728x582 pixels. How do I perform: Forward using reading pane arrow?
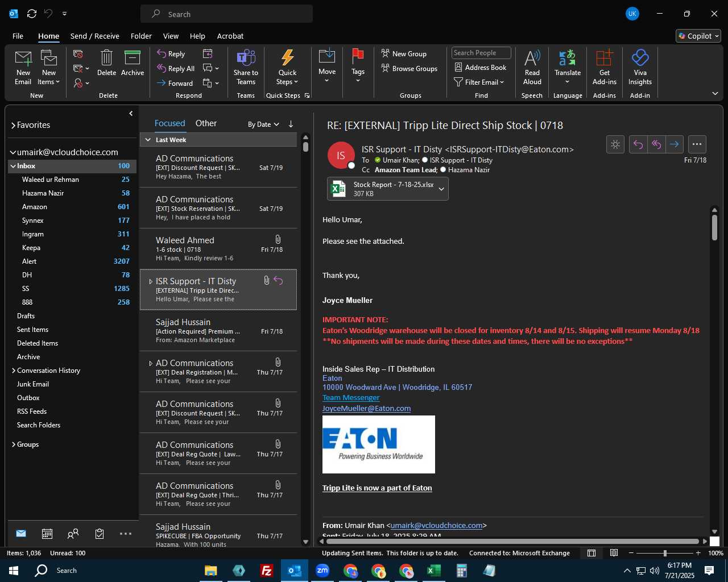pos(675,144)
